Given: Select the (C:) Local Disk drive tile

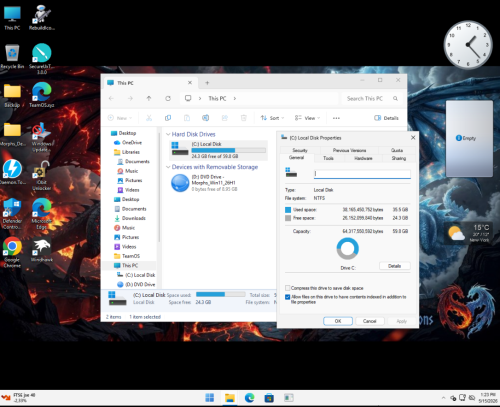Looking at the screenshot, I should [x=219, y=150].
